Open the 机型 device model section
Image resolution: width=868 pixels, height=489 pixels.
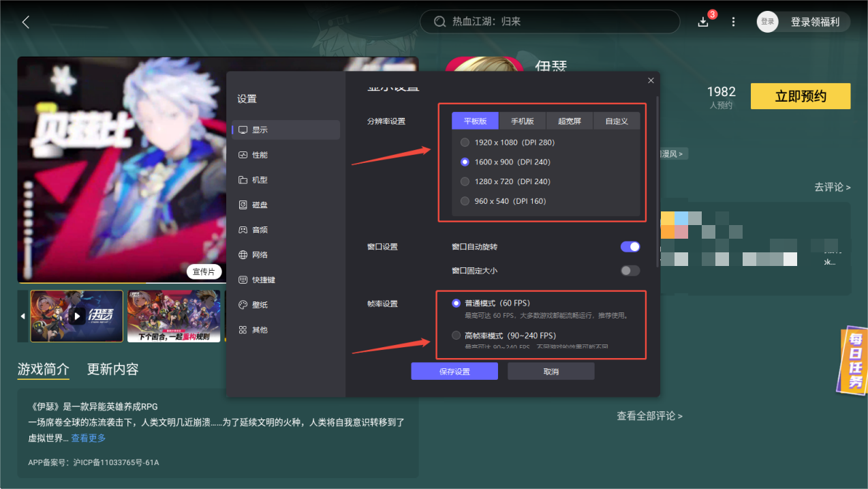click(286, 180)
